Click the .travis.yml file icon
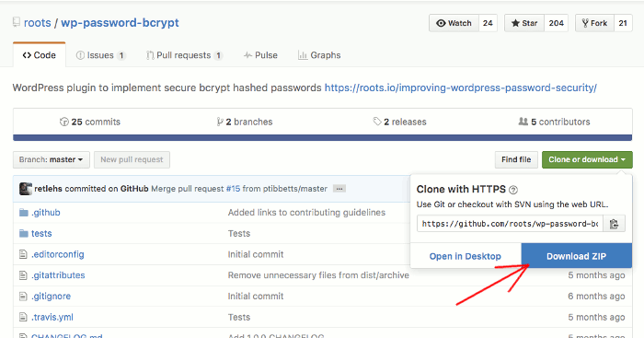Screen dimensions: 644x338 tap(23, 317)
